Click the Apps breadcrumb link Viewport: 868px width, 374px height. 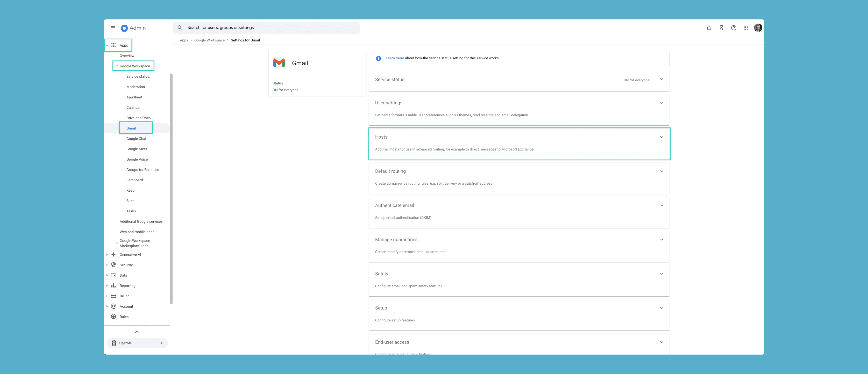[x=184, y=40]
